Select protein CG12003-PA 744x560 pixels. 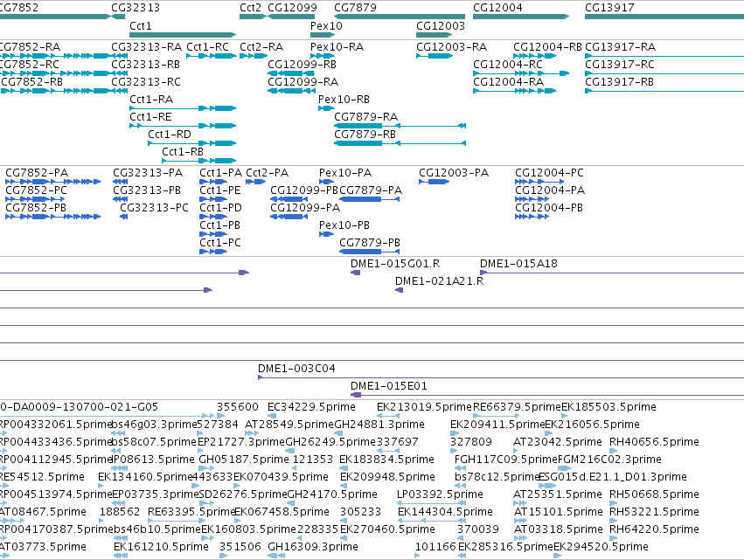click(435, 182)
